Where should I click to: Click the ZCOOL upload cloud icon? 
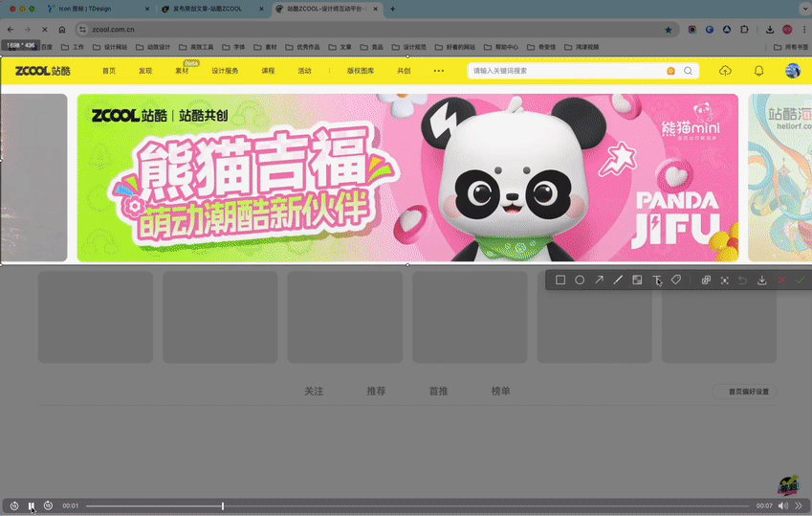pyautogui.click(x=725, y=71)
